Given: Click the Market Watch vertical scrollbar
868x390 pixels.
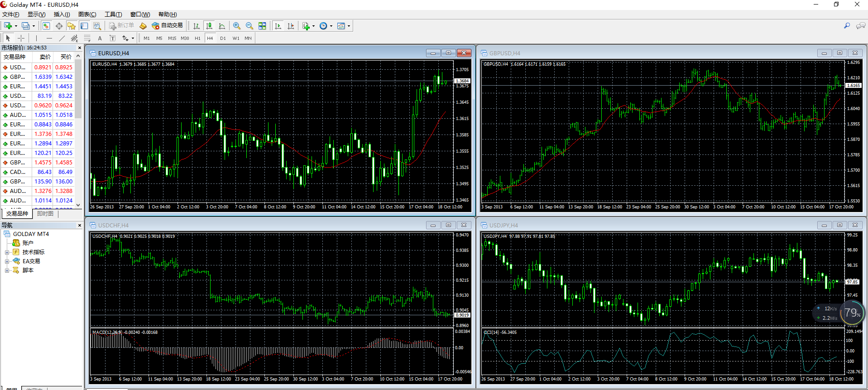Looking at the screenshot, I should [x=78, y=130].
